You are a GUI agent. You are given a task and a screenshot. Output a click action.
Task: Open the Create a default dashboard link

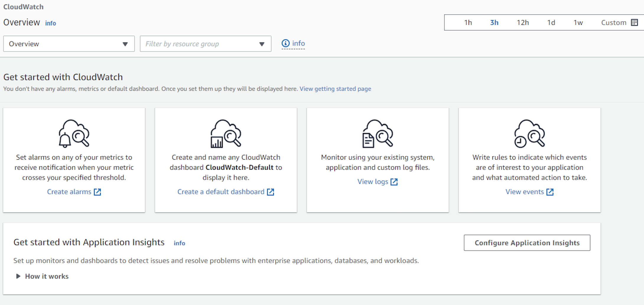pos(221,192)
